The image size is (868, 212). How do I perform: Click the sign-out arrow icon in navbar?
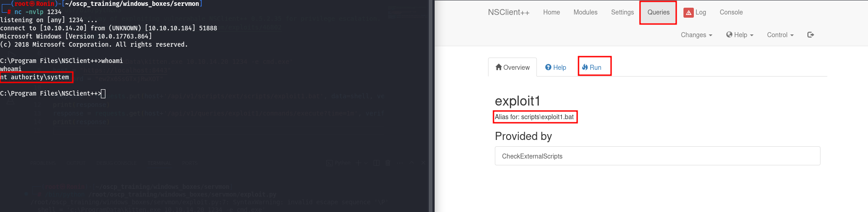(x=811, y=35)
